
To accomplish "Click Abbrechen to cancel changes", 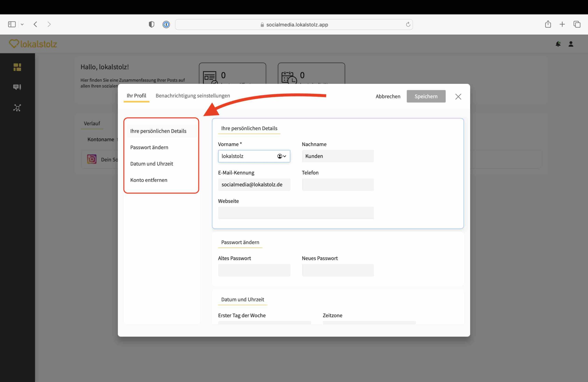I will [x=388, y=96].
